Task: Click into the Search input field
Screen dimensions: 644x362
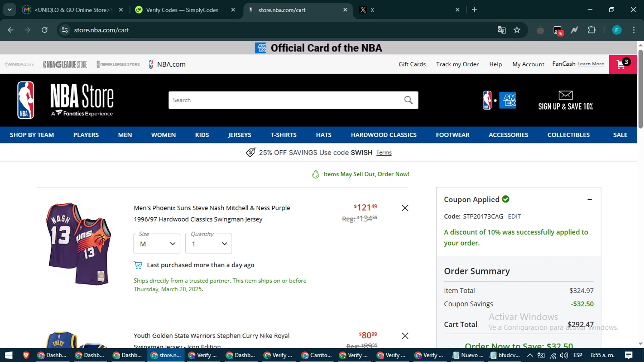Action: click(286, 100)
